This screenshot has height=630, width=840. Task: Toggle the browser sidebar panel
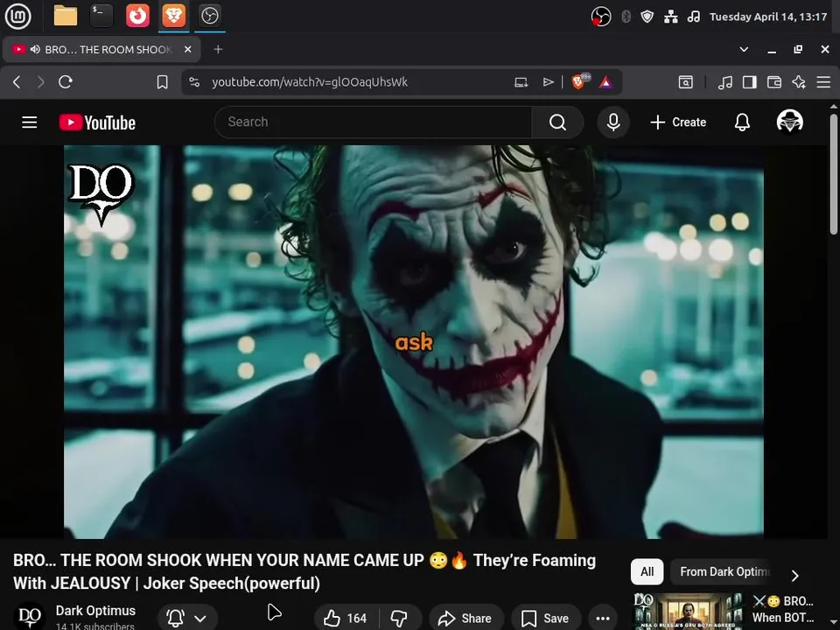(750, 82)
